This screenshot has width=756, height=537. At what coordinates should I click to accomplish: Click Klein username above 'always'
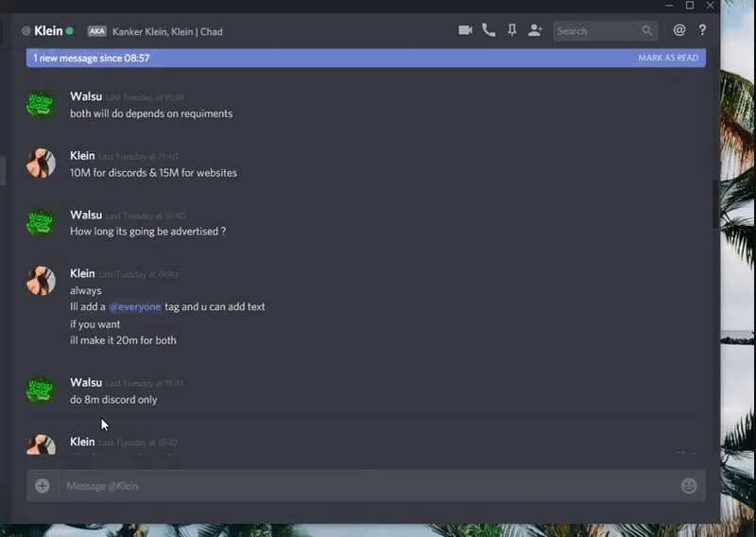[82, 273]
